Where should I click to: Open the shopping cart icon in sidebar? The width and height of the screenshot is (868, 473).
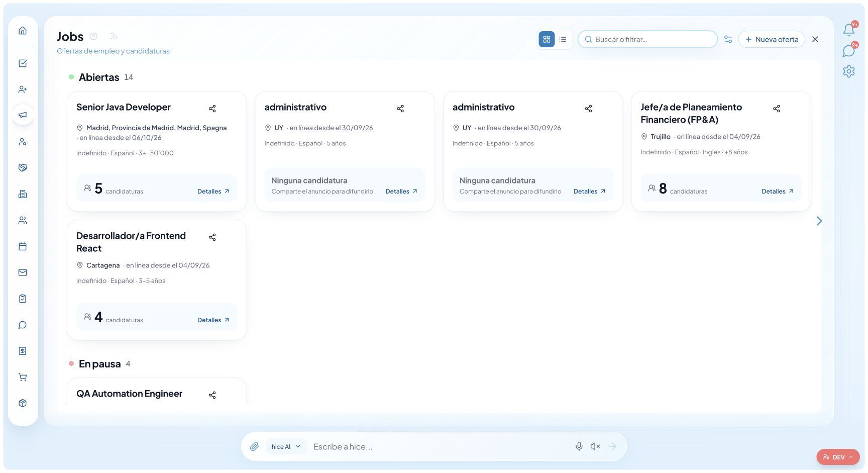pyautogui.click(x=23, y=377)
